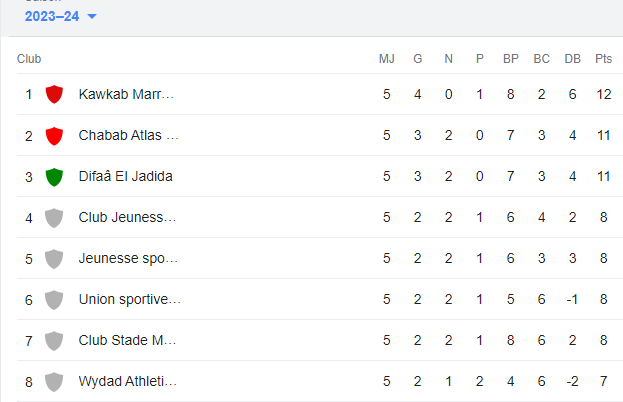This screenshot has width=623, height=402.
Task: Click Kawkab Marrakech red shield crest
Action: 55,94
